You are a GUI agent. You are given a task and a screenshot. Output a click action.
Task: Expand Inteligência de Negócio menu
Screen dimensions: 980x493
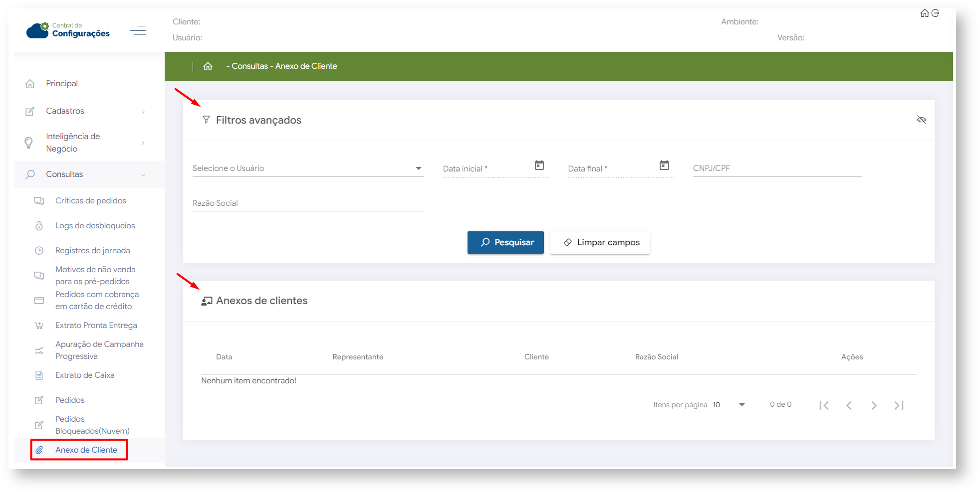(85, 143)
